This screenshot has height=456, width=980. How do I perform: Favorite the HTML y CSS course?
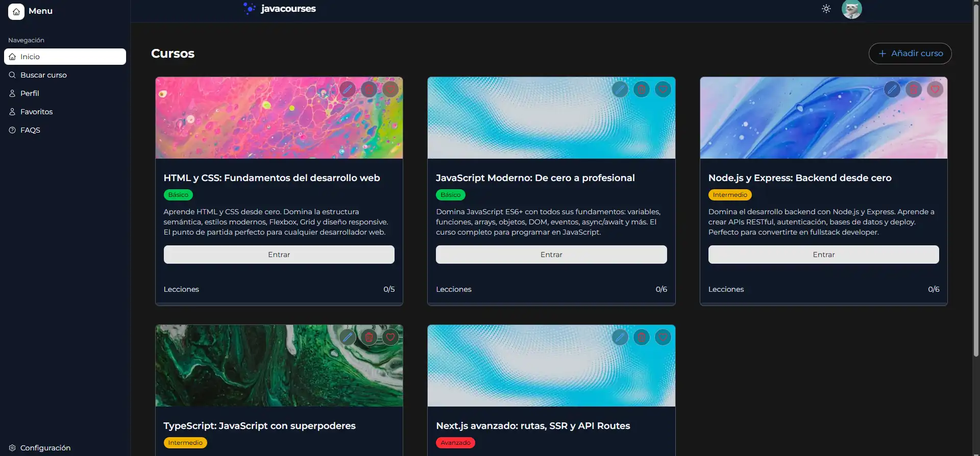pos(390,90)
